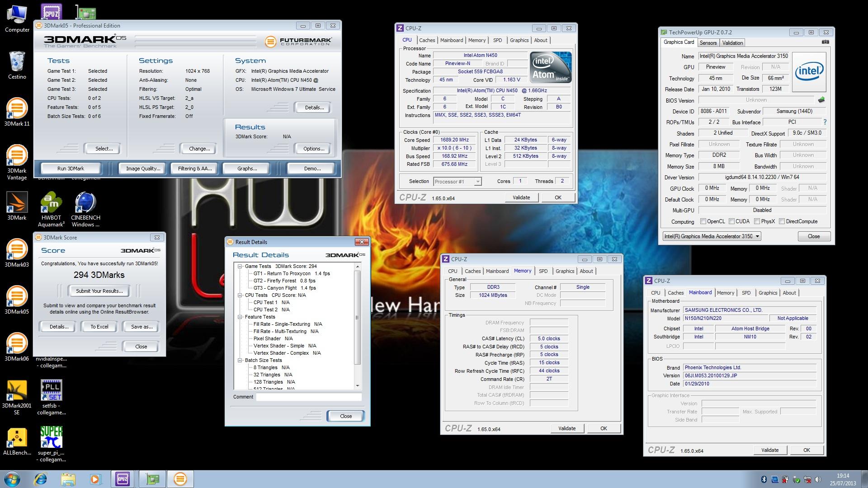
Task: Click the Filtering & AA button
Action: 194,169
